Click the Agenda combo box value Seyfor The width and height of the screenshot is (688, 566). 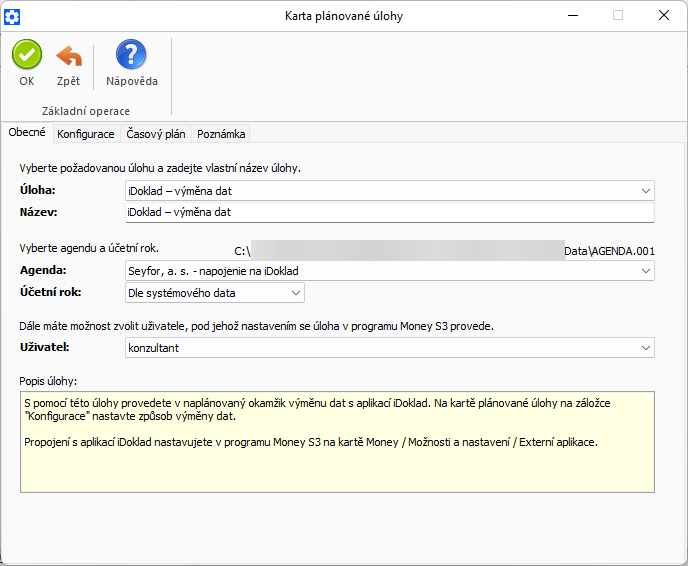(213, 271)
